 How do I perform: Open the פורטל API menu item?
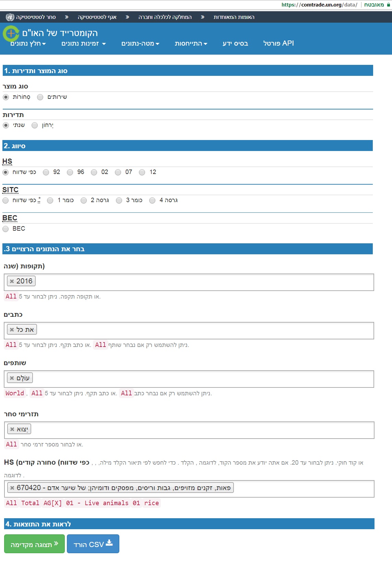click(x=278, y=43)
